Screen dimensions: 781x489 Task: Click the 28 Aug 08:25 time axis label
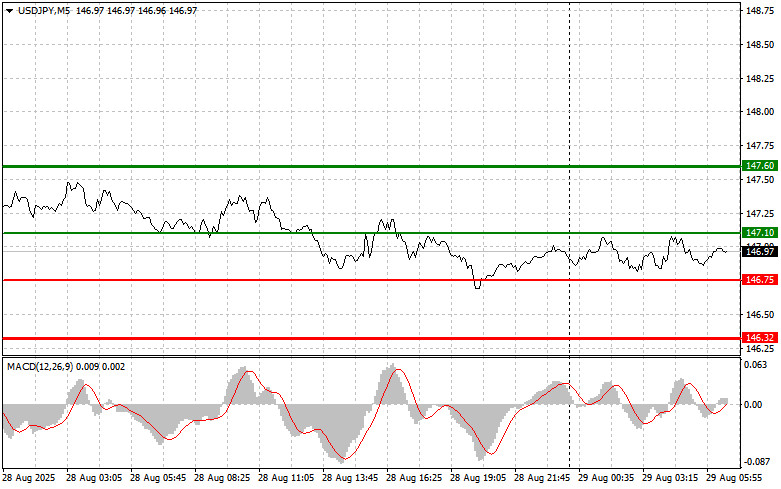pyautogui.click(x=222, y=478)
